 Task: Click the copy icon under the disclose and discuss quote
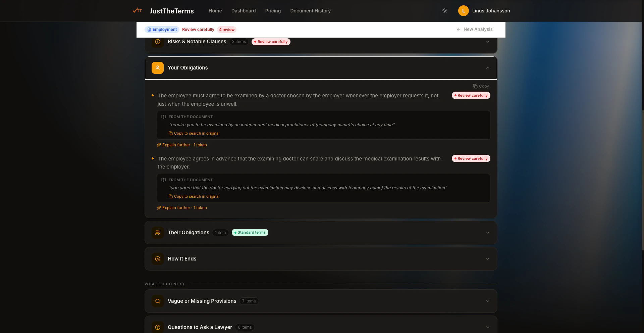pos(171,196)
